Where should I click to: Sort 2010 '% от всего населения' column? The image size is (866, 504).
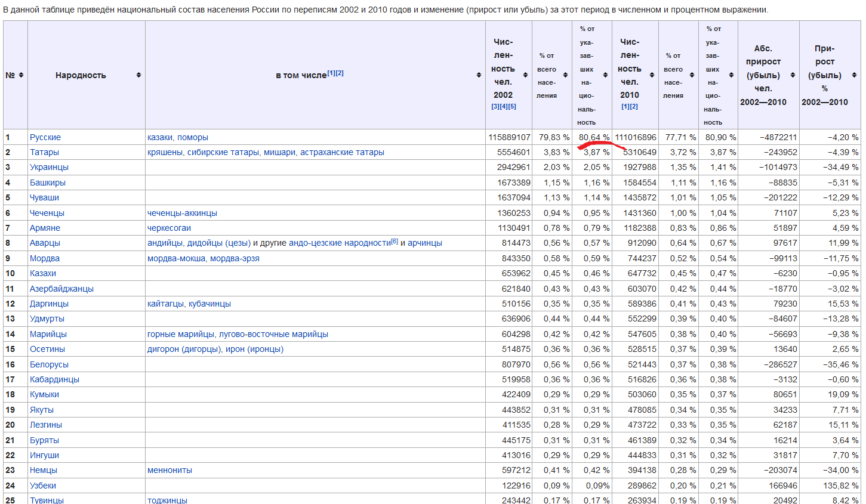click(692, 75)
